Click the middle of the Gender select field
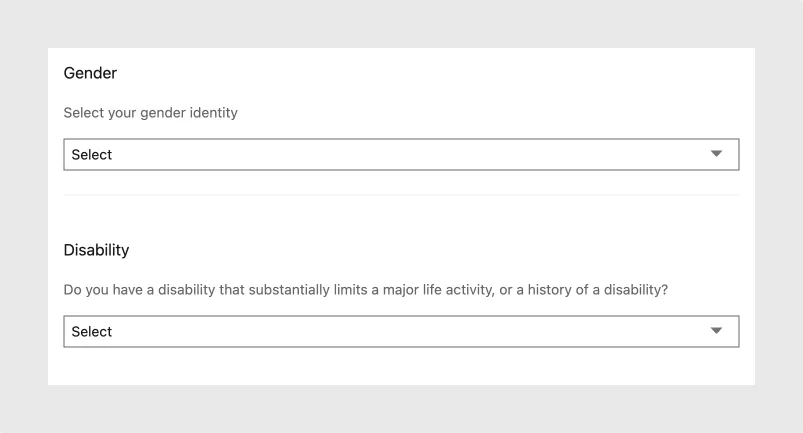The width and height of the screenshot is (803, 433). click(x=401, y=155)
